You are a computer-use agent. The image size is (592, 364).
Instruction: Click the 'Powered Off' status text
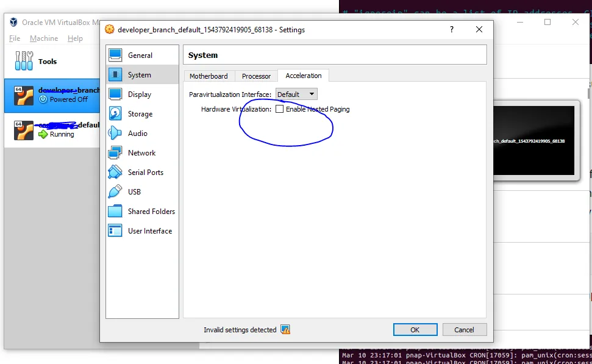[69, 99]
